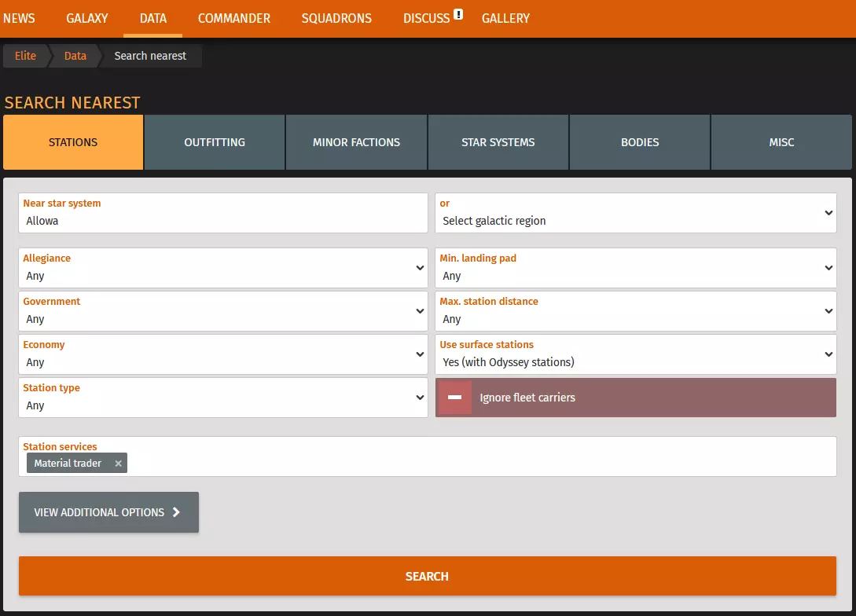Screen dimensions: 856x616
Task: Click the Search Nearest page heading
Action: [72, 103]
